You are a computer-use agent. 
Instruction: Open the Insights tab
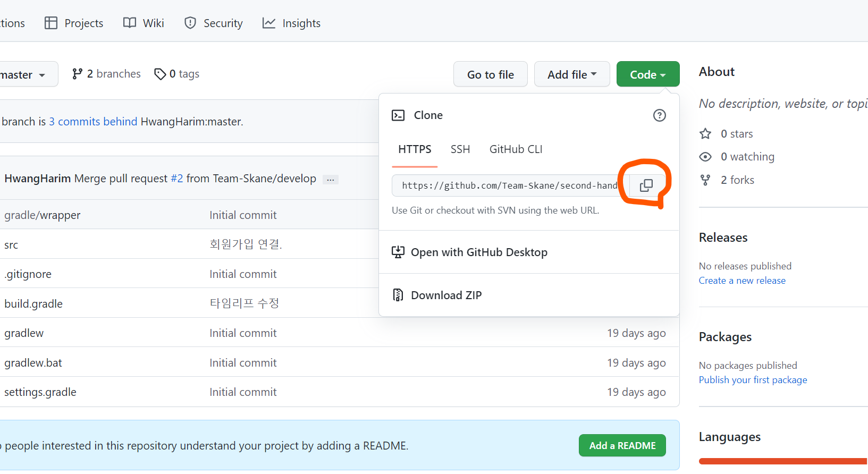point(291,23)
